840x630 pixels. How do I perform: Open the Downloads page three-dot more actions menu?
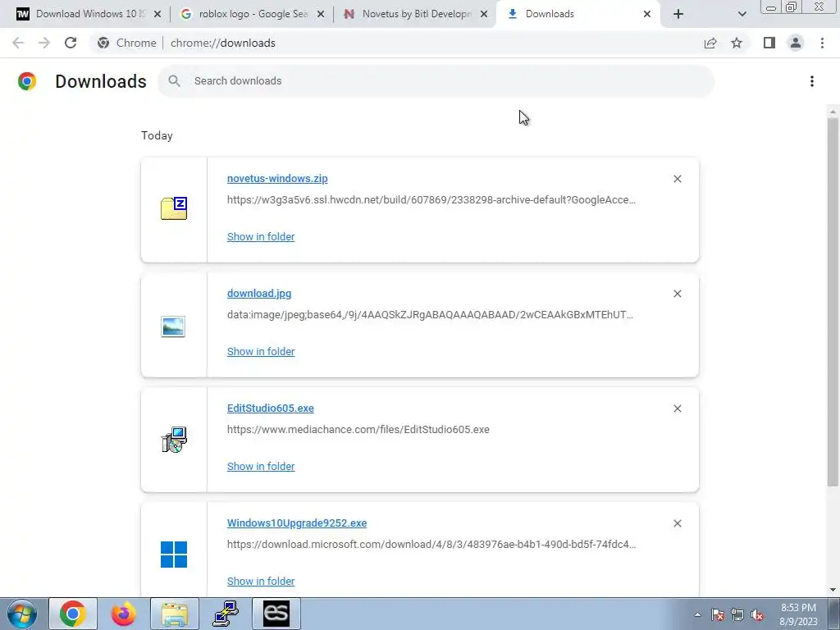(x=812, y=81)
